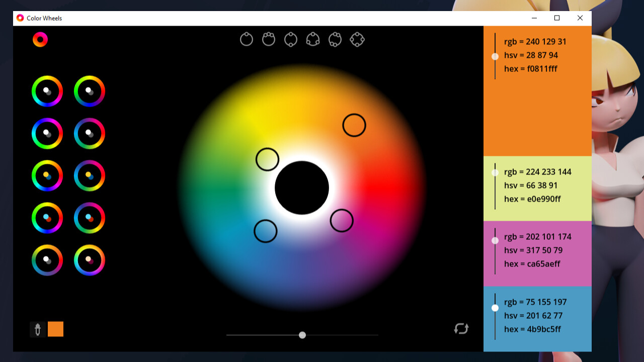The image size is (644, 362).
Task: Click the pink panel rgb 202 101 174
Action: (x=538, y=237)
